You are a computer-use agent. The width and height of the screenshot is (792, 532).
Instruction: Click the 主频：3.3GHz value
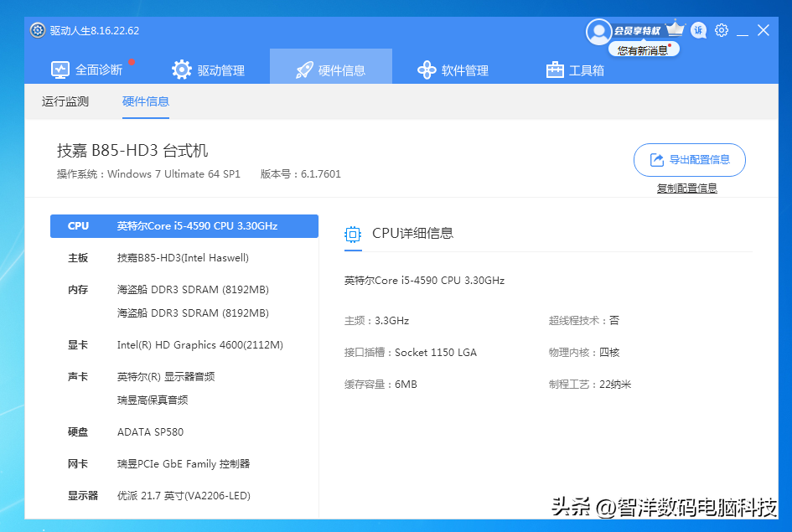click(x=377, y=321)
